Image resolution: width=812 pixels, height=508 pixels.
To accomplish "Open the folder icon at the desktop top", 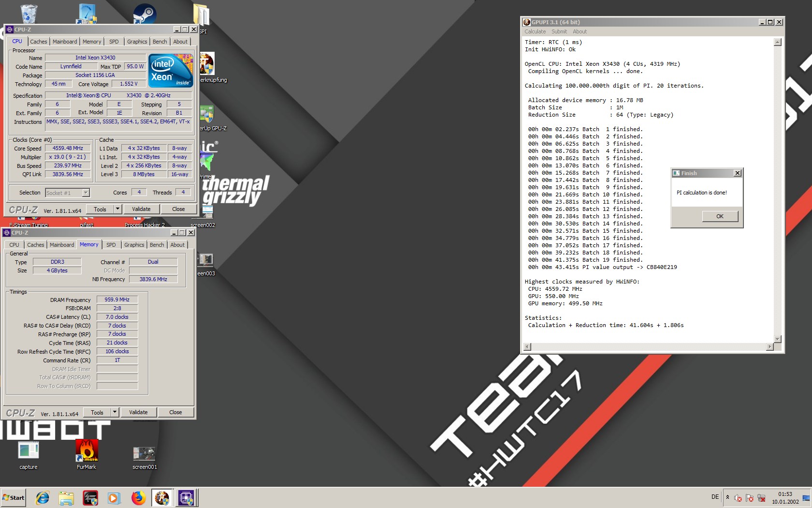I will click(x=201, y=15).
